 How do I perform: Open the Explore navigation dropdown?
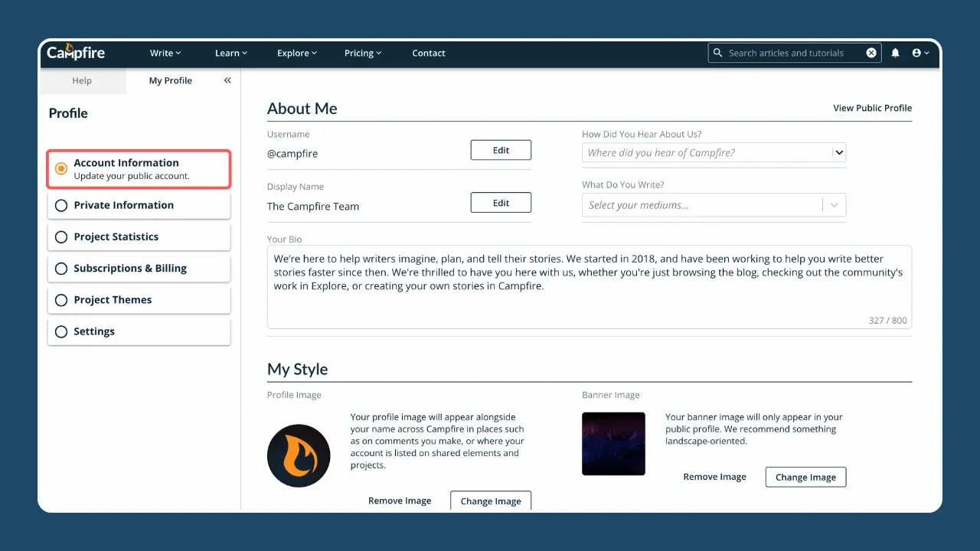point(297,53)
